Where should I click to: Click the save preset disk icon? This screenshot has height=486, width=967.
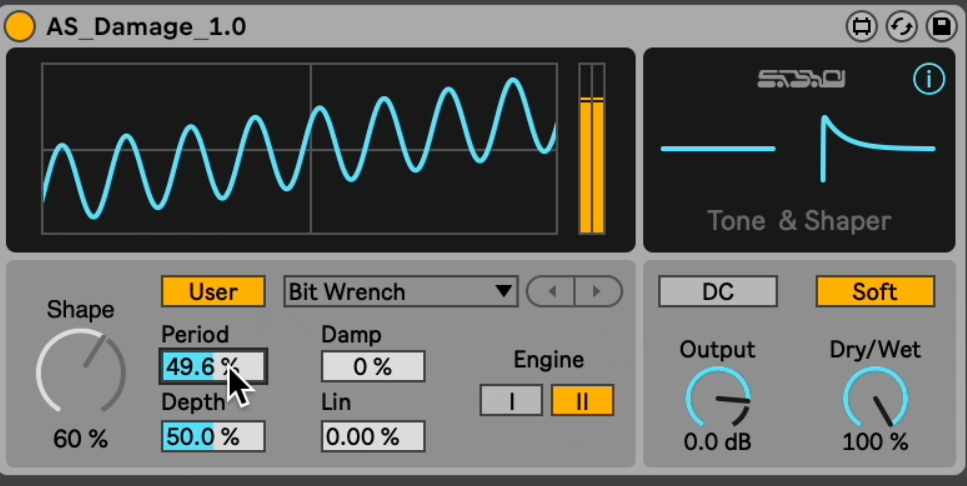click(941, 27)
